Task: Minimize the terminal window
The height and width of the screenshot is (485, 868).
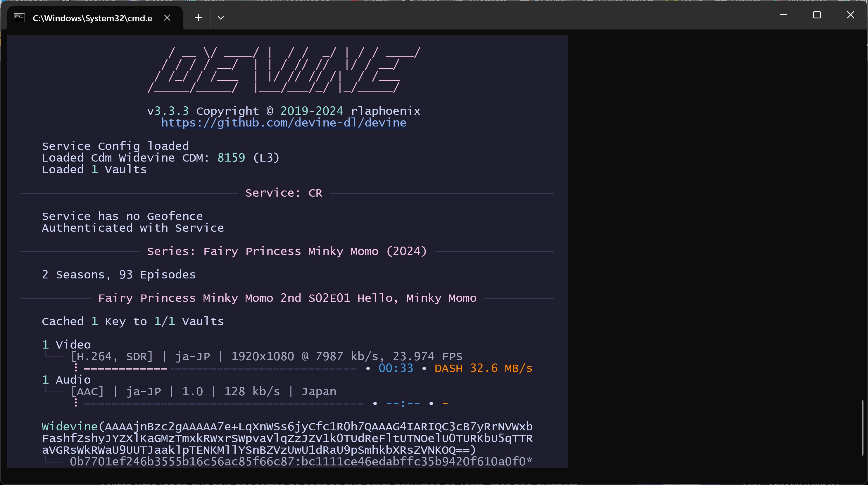Action: (783, 15)
